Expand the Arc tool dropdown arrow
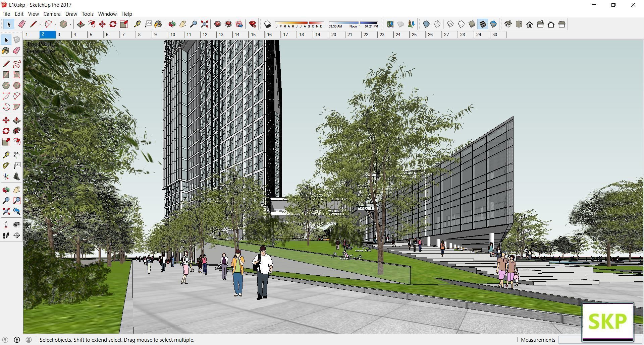644x345 pixels. pos(55,24)
